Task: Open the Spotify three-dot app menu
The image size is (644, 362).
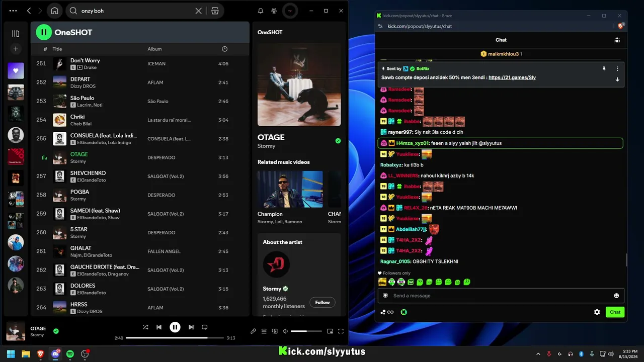Action: (13, 11)
